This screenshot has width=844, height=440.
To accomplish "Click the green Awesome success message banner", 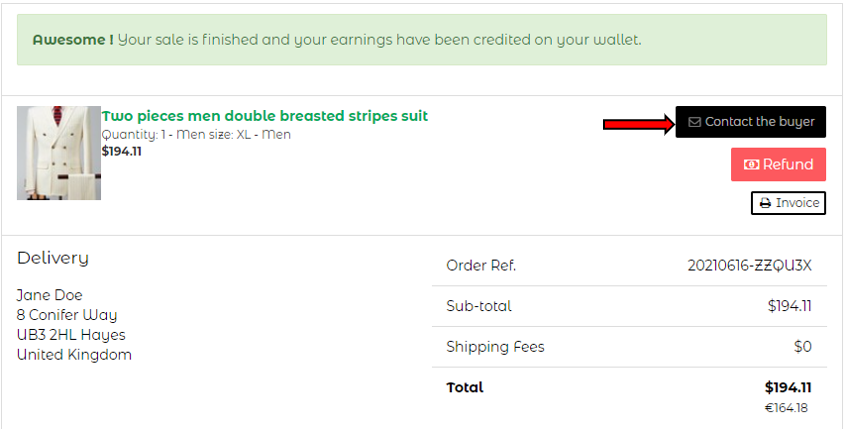I will click(x=421, y=40).
